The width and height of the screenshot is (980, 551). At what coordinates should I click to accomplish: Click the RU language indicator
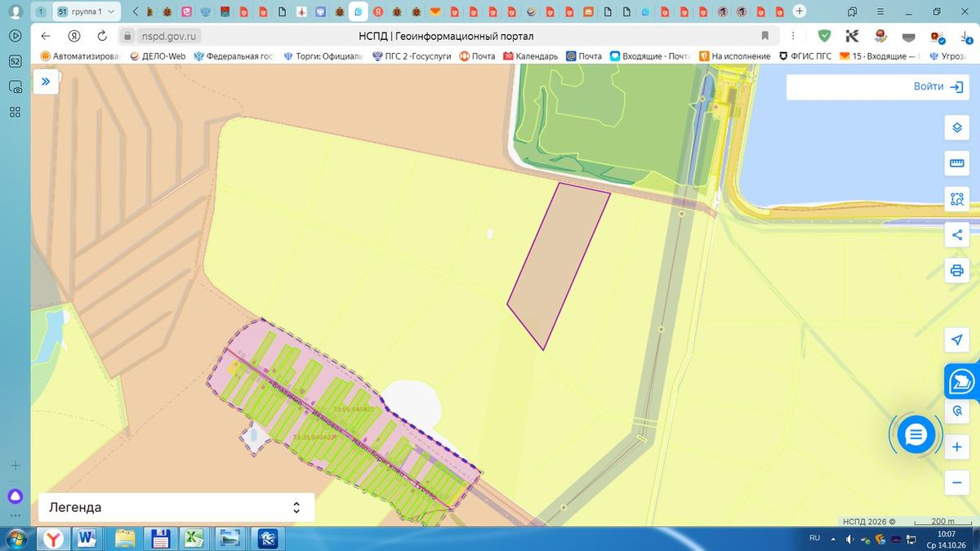coord(814,539)
